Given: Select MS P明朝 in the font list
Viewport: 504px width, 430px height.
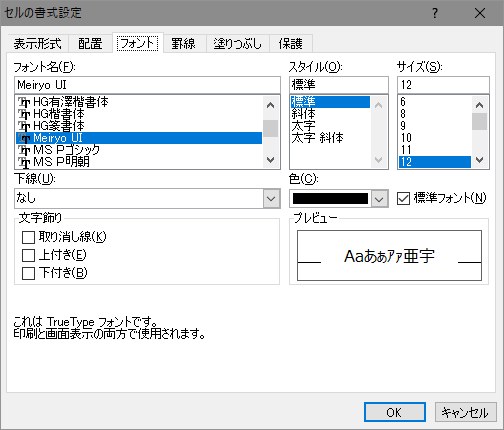Looking at the screenshot, I should pos(139,162).
